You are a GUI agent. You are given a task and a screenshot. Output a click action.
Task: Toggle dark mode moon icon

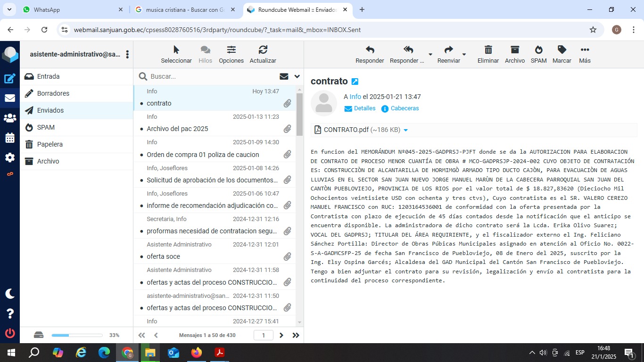(9, 294)
